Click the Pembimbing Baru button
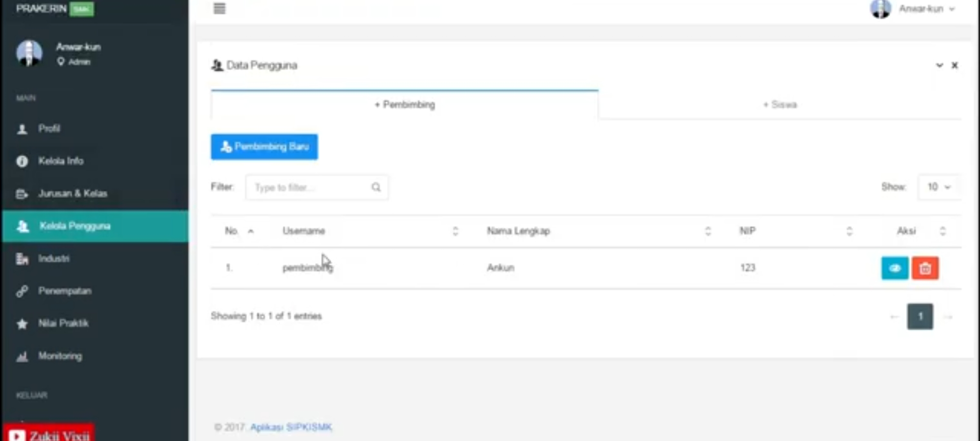Viewport: 980px width, 441px height. 264,147
